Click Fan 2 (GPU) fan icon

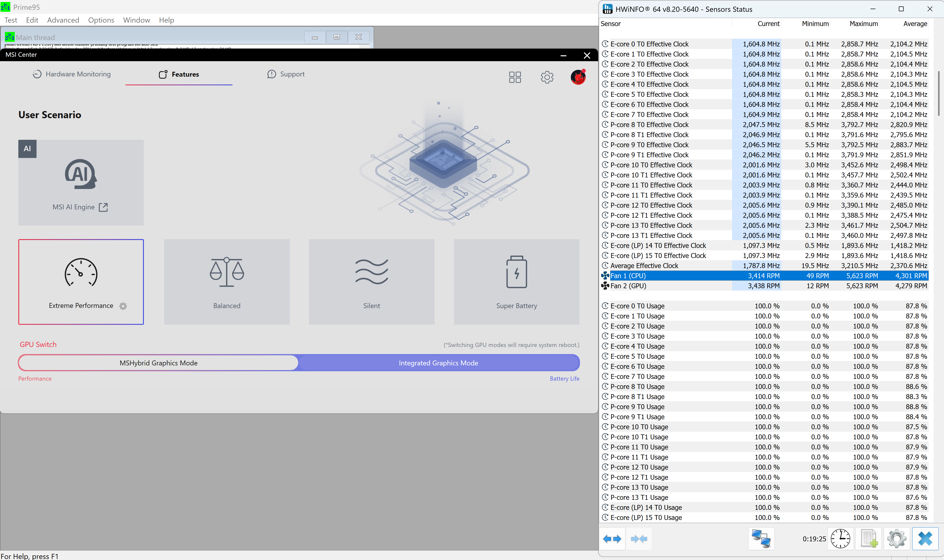point(605,286)
